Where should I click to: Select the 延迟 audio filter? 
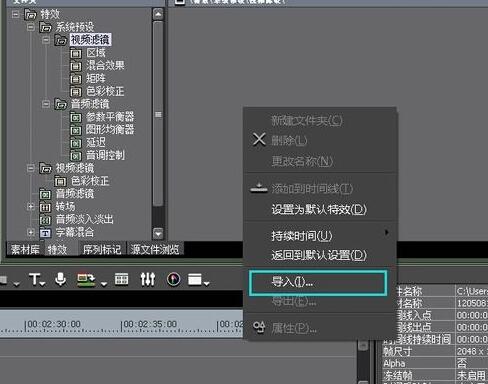pos(96,142)
